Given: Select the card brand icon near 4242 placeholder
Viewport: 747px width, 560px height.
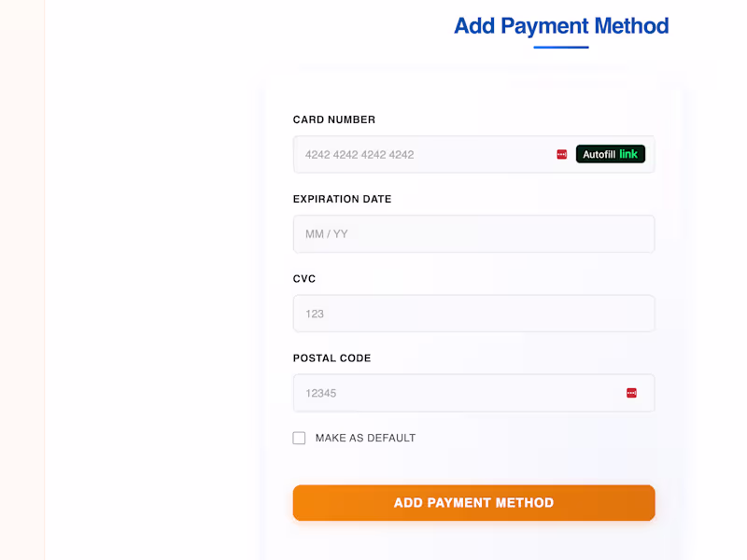Looking at the screenshot, I should [560, 154].
